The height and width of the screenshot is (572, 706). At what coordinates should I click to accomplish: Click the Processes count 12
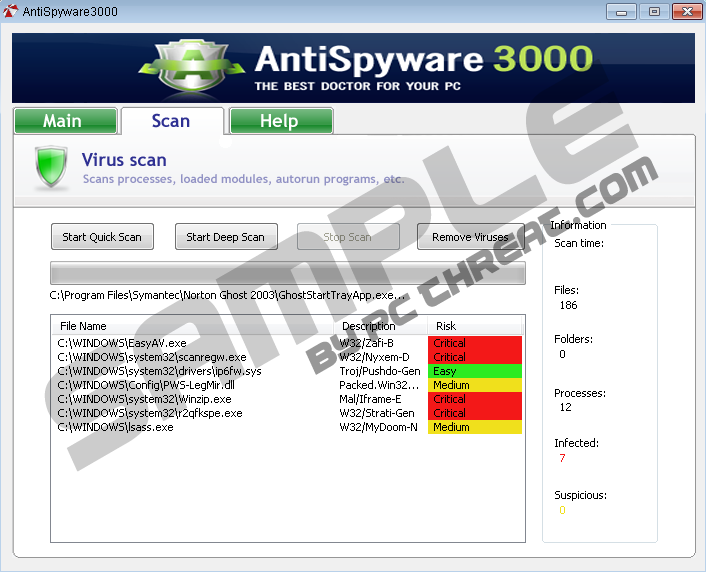pos(566,407)
